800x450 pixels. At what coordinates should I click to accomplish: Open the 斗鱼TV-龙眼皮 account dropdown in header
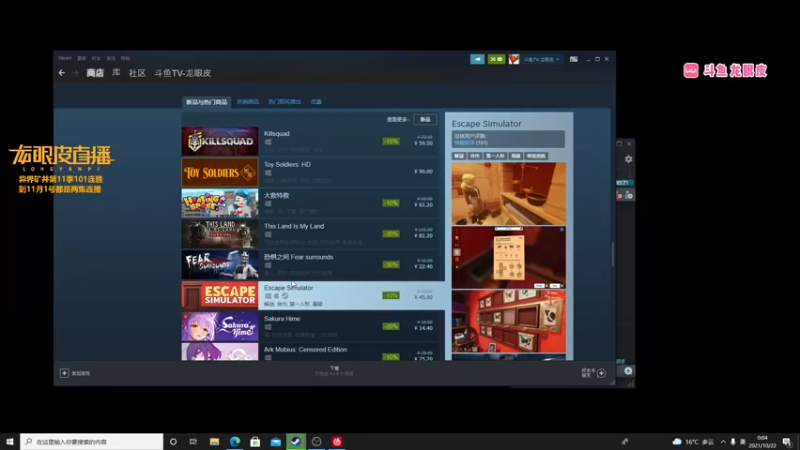coord(541,59)
